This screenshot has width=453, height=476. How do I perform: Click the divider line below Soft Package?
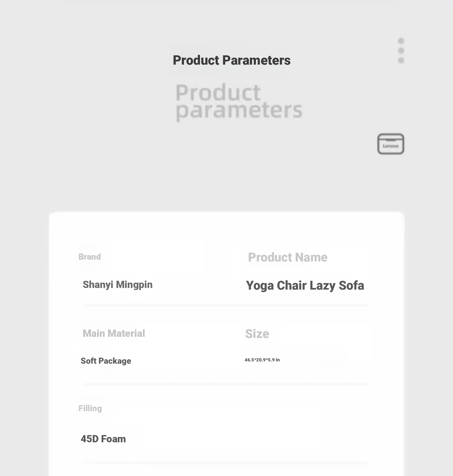(x=225, y=384)
